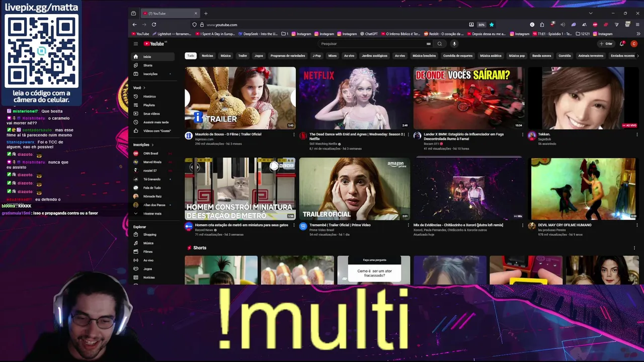The image size is (644, 362).
Task: Click the youtube.com address bar
Action: point(332,25)
